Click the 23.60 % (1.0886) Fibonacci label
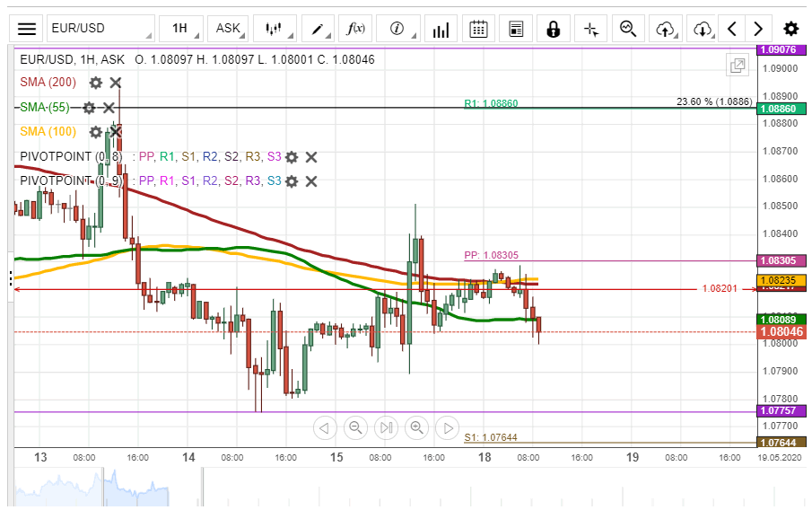The height and width of the screenshot is (510, 812). pos(714,101)
